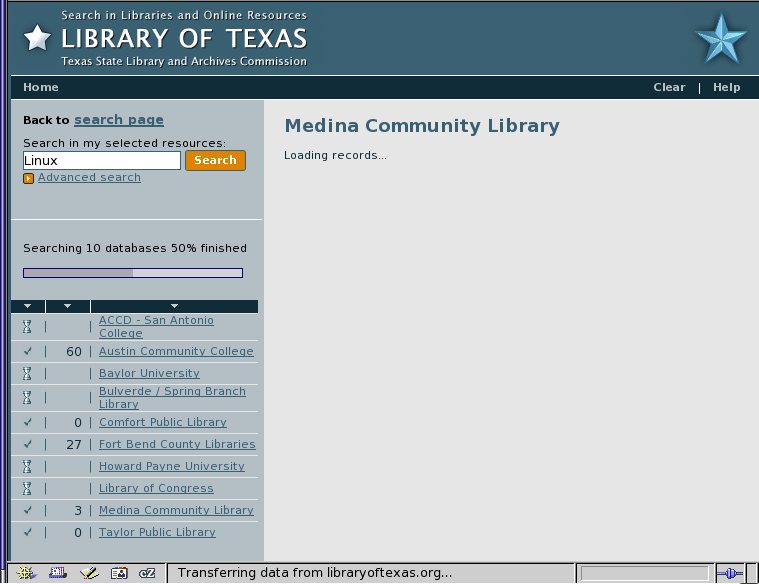Click Clear in the top navigation bar
Viewport: 759px width, 584px height.
[x=669, y=87]
